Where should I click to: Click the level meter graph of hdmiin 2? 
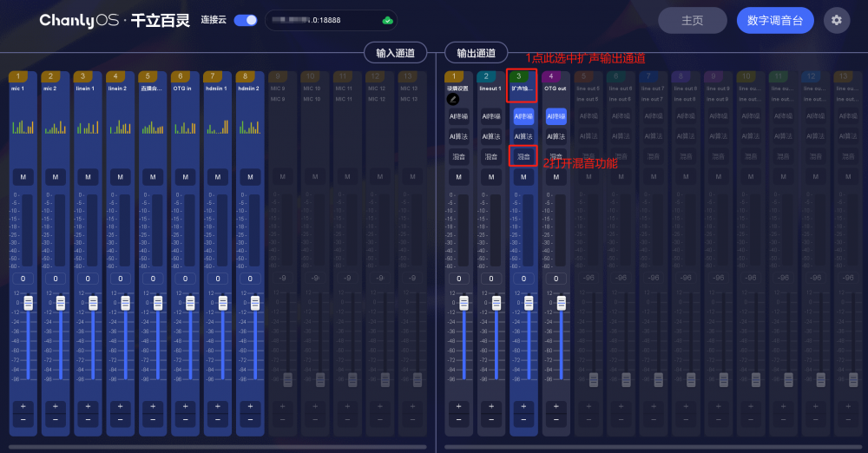[x=250, y=127]
